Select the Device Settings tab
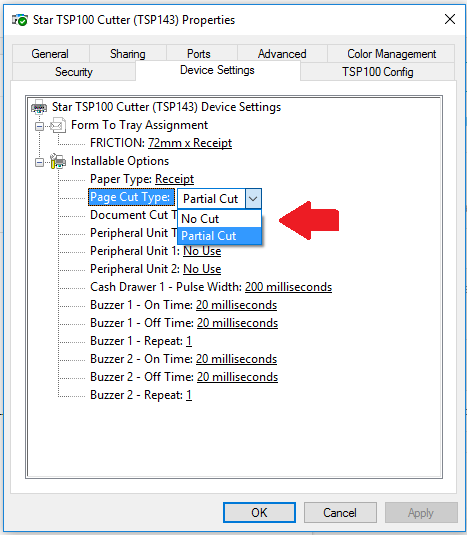Screen dimensions: 467x535 tap(218, 70)
